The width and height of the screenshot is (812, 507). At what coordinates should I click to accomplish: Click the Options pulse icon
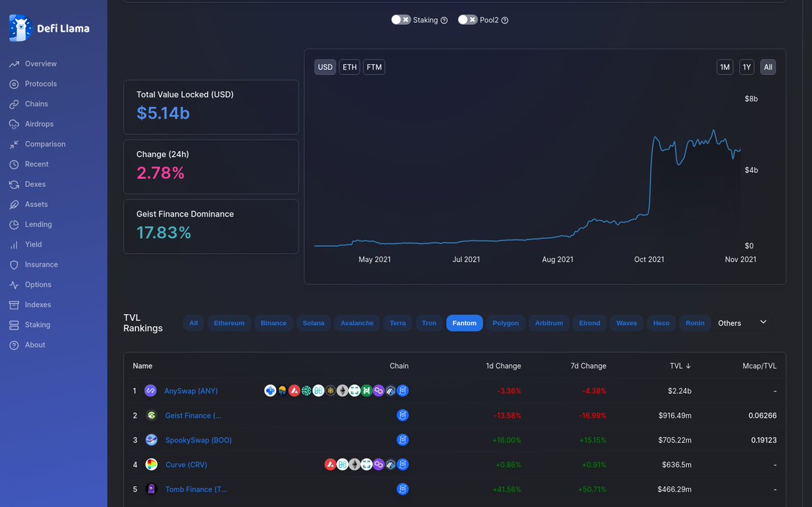click(14, 285)
